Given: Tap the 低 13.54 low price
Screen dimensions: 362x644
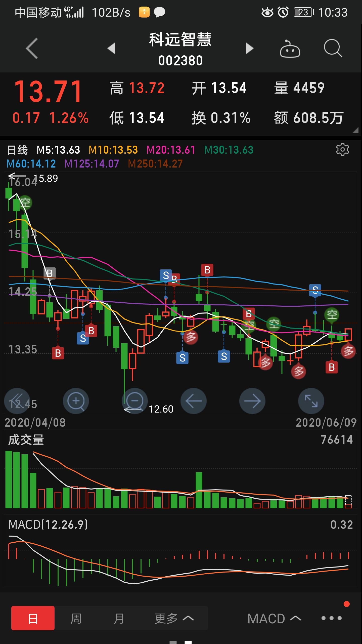Looking at the screenshot, I should (x=137, y=118).
